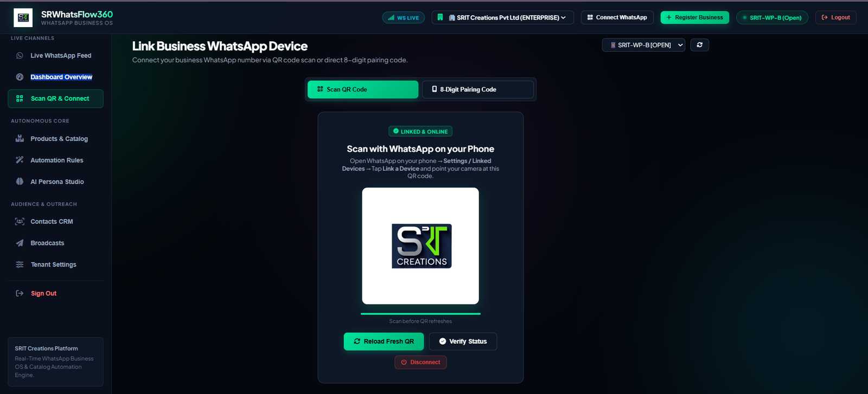Screen dimensions: 868x394
Task: Click the reload arrows icon on Reload Fresh QR
Action: (357, 341)
